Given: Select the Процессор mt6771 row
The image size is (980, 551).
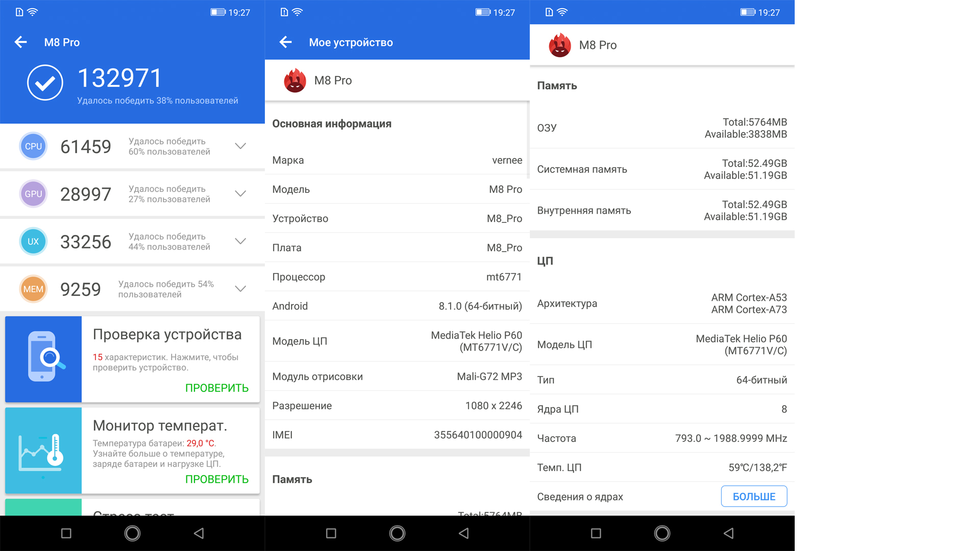Looking at the screenshot, I should click(397, 277).
